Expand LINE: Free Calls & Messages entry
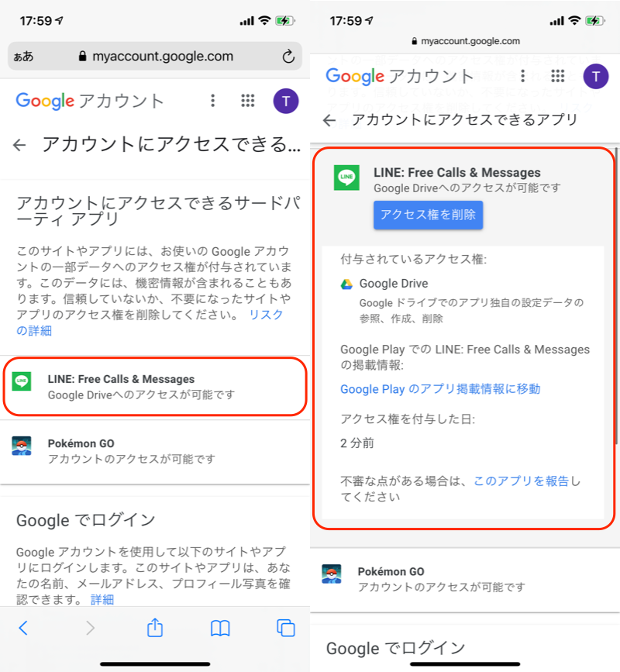 155,387
